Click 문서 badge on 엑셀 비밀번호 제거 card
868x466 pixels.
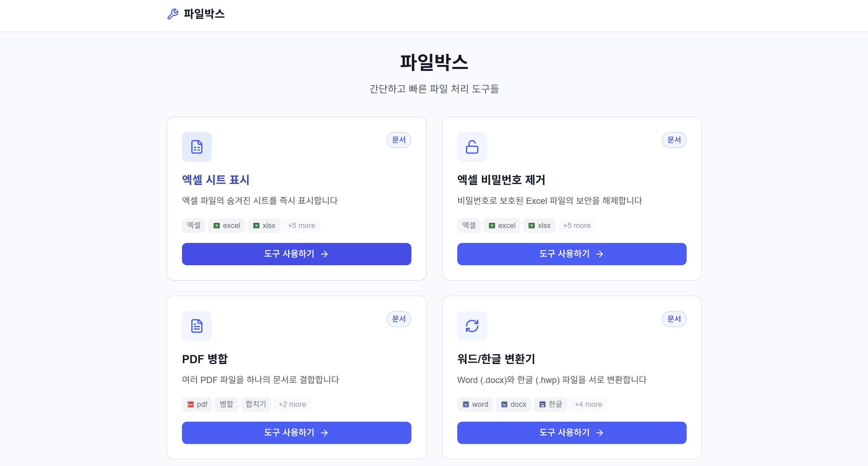click(x=674, y=140)
